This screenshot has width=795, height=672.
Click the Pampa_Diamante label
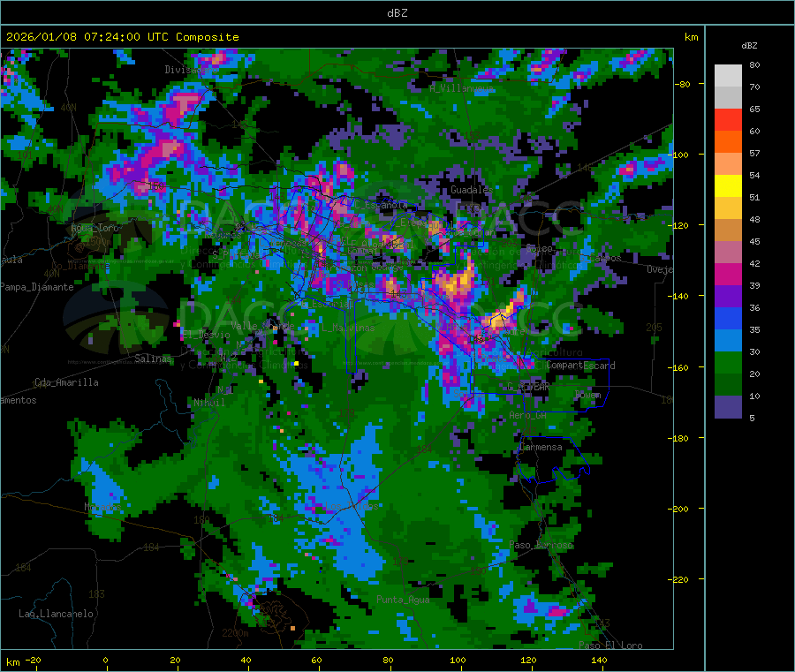pos(36,287)
